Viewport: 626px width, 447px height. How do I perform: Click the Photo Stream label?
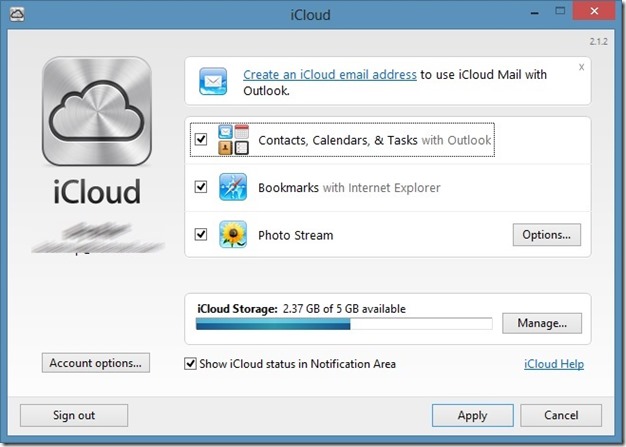(x=295, y=235)
